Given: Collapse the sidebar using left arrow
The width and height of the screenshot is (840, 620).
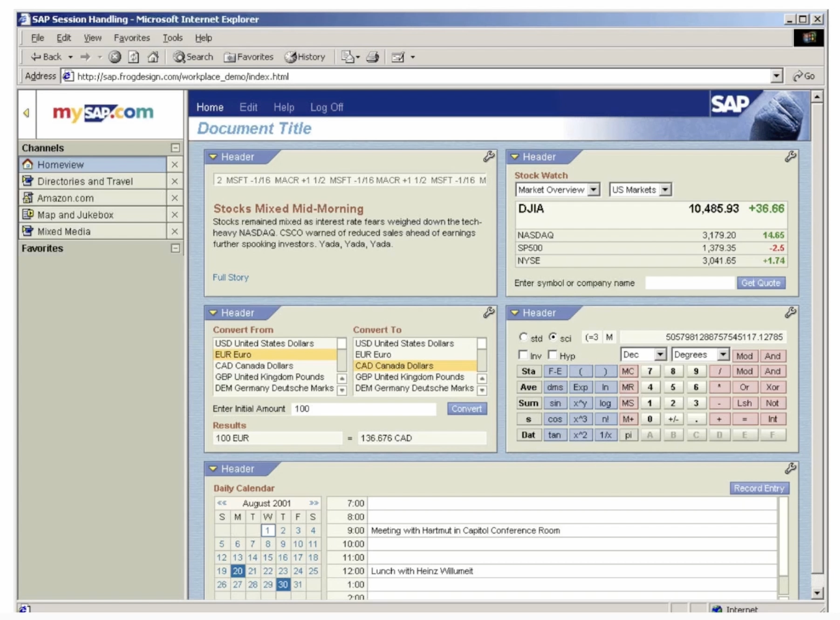Looking at the screenshot, I should point(26,113).
